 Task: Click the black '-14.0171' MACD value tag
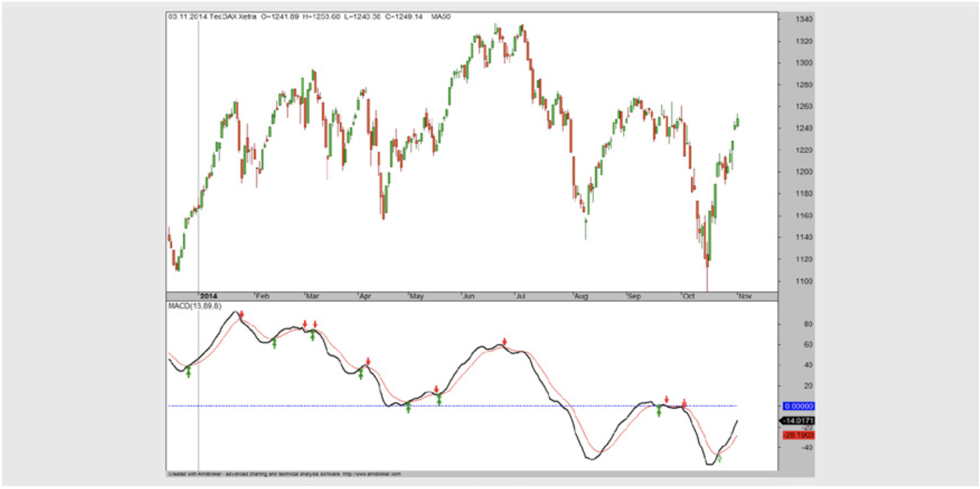click(797, 421)
